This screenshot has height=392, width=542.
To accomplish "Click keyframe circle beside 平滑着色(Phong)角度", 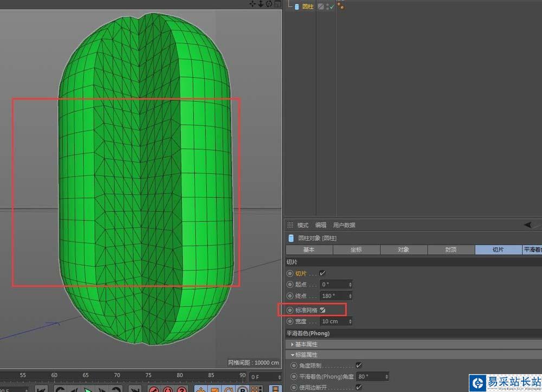I will pos(294,376).
